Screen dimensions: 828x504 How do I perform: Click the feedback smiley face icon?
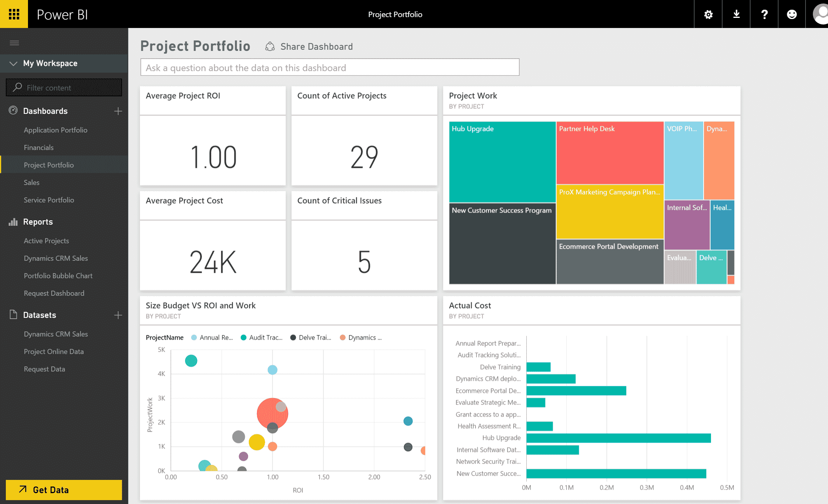792,14
